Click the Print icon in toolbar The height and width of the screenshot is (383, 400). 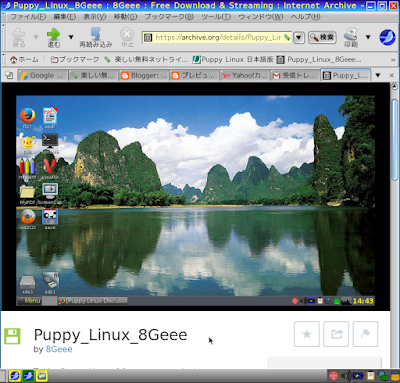351,37
